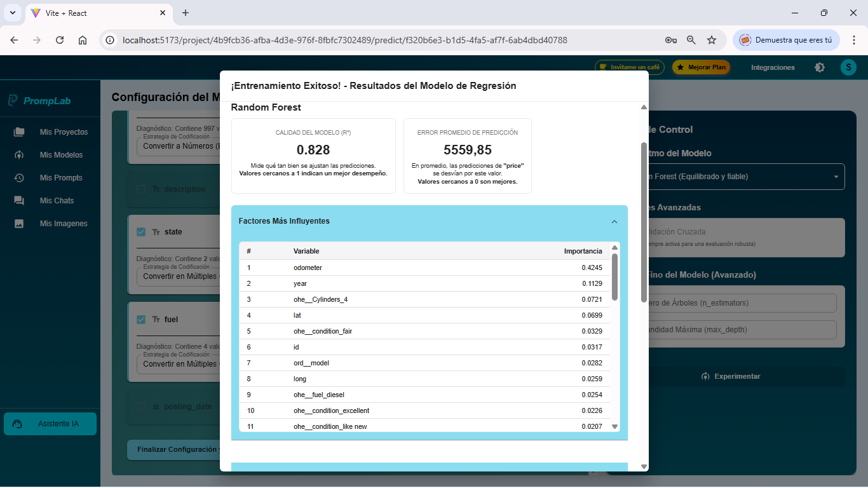Screen dimensions: 868x488
Task: Click the Mis Proyectos menu item
Action: (64, 132)
